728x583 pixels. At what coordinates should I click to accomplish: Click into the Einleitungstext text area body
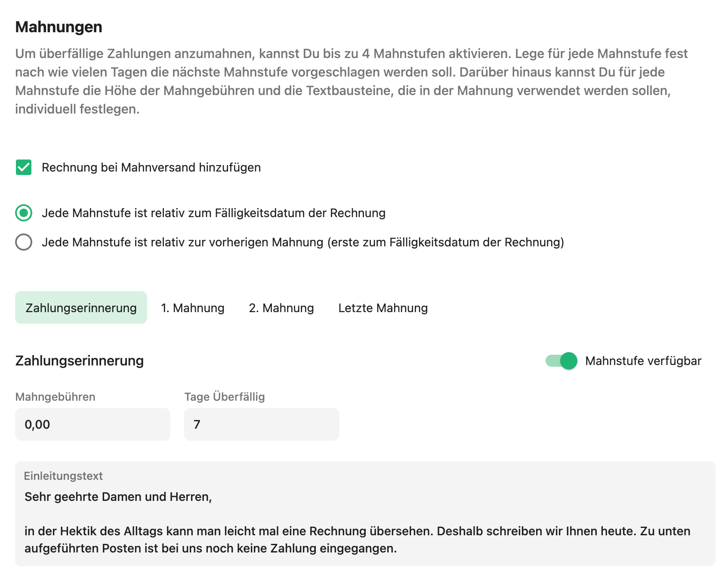[x=365, y=522]
